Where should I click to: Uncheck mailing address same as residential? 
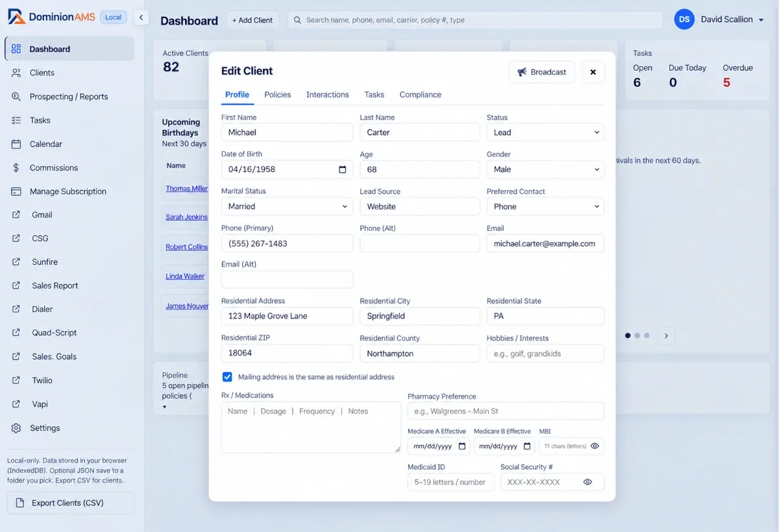pyautogui.click(x=227, y=377)
